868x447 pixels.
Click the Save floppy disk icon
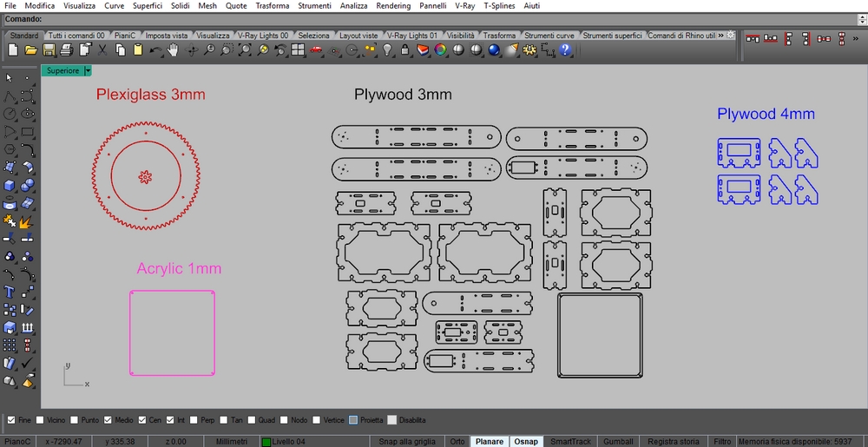click(x=49, y=50)
